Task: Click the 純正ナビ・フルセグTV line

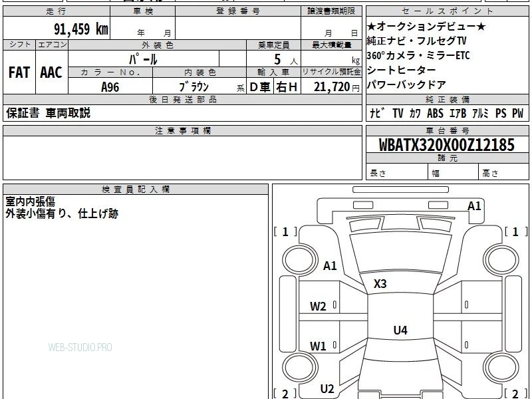Action: (417, 41)
